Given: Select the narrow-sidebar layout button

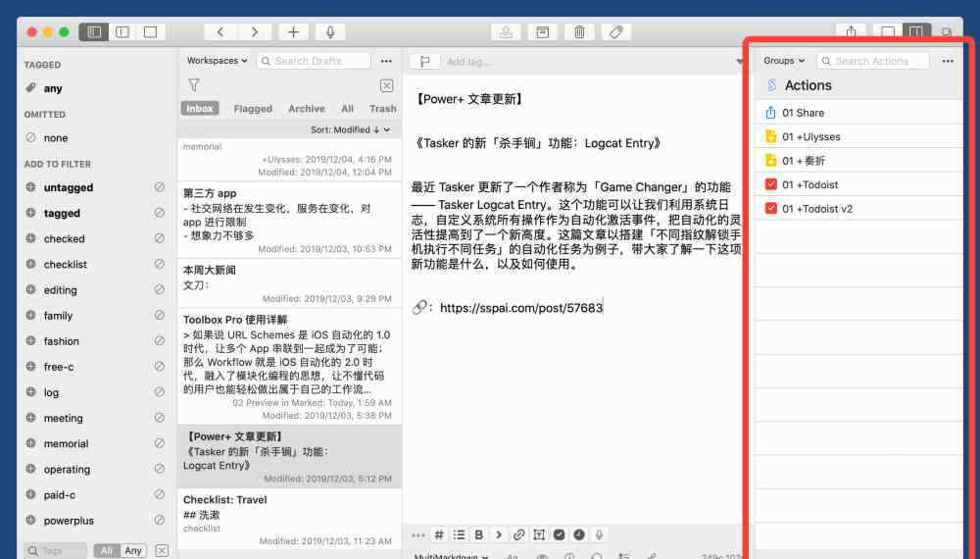Looking at the screenshot, I should click(122, 32).
